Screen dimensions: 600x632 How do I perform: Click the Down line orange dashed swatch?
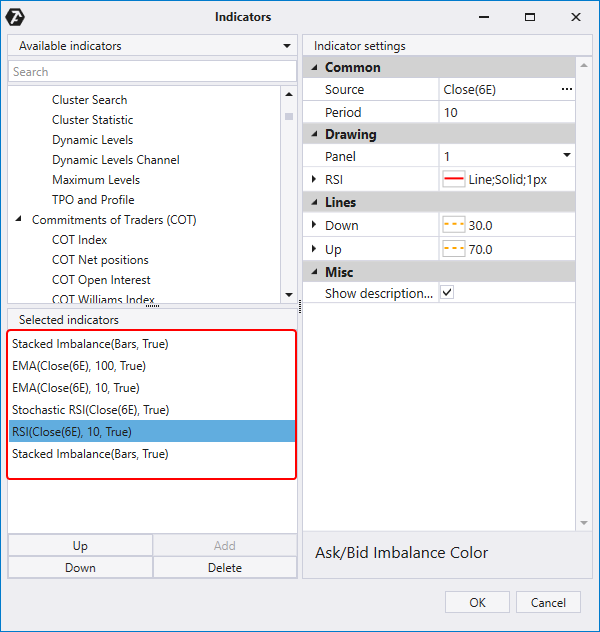pos(453,226)
